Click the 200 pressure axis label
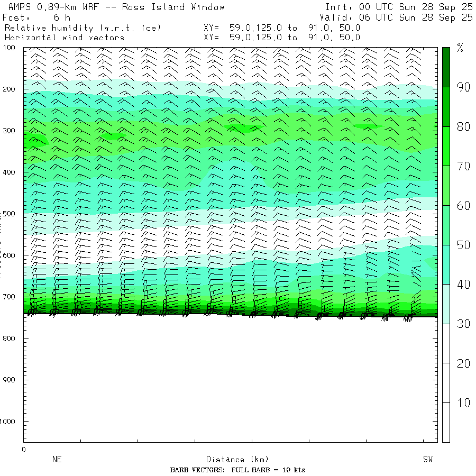Screen dimensions: 476x476 pos(9,89)
